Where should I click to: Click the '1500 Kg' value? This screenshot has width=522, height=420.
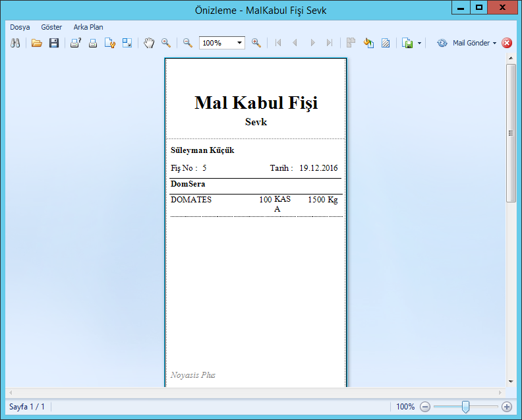coord(322,200)
